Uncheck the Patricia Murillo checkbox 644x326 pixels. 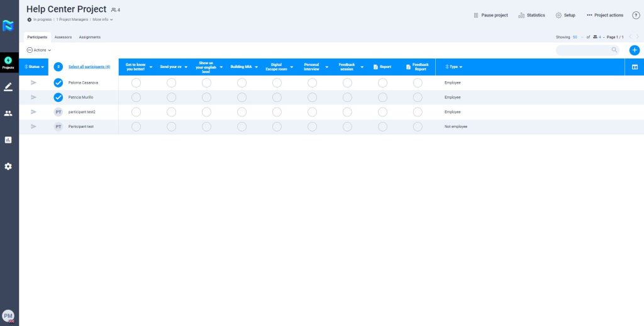pos(58,98)
